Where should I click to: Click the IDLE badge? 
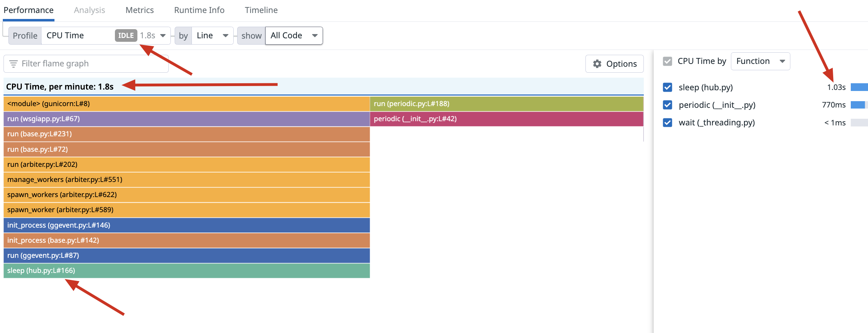click(x=126, y=35)
